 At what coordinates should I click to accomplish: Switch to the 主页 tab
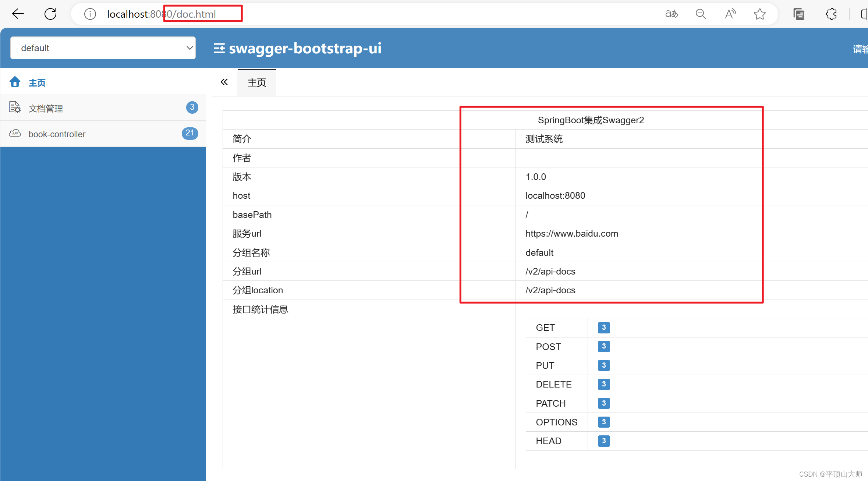(256, 82)
